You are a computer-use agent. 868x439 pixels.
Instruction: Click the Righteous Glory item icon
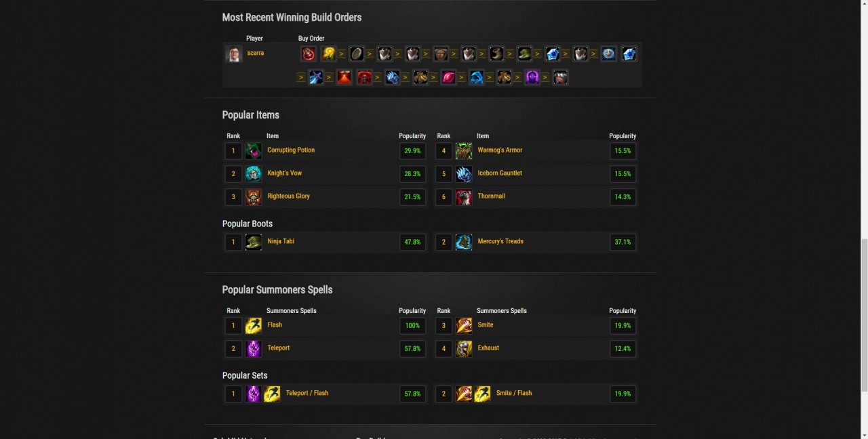pyautogui.click(x=253, y=197)
